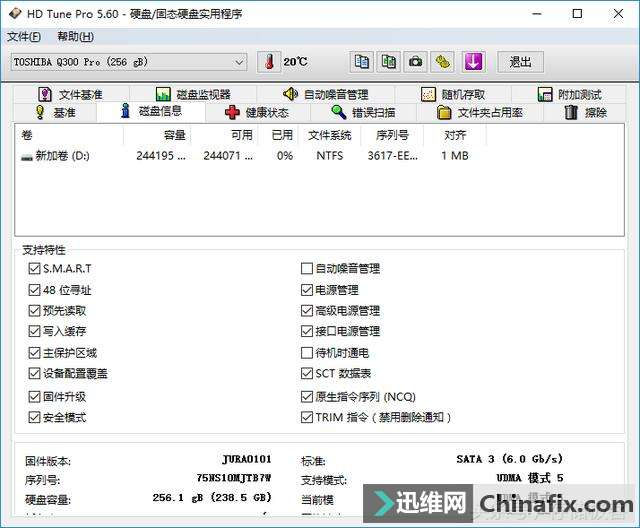Switch to the 擦除 tab
The height and width of the screenshot is (528, 640).
tap(585, 112)
